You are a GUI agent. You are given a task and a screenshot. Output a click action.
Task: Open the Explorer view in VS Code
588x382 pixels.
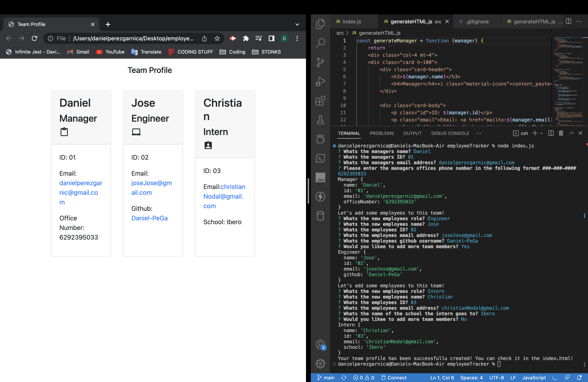(x=320, y=24)
